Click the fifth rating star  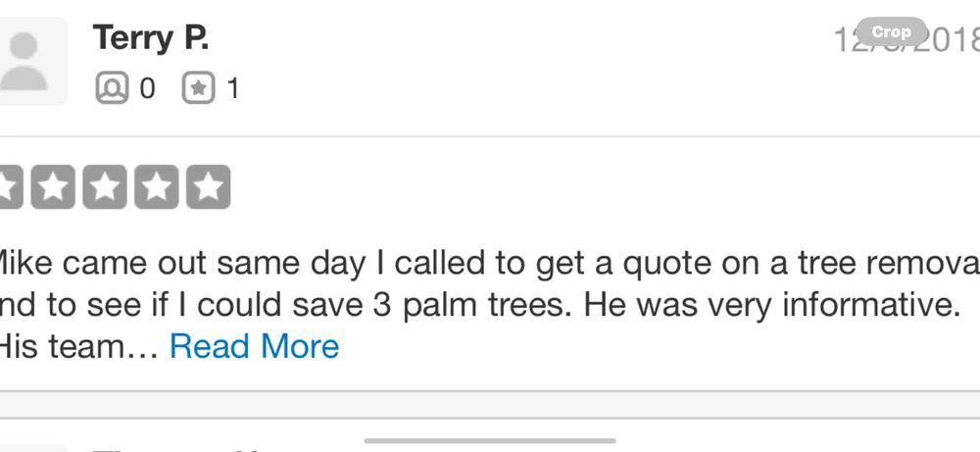tap(208, 187)
